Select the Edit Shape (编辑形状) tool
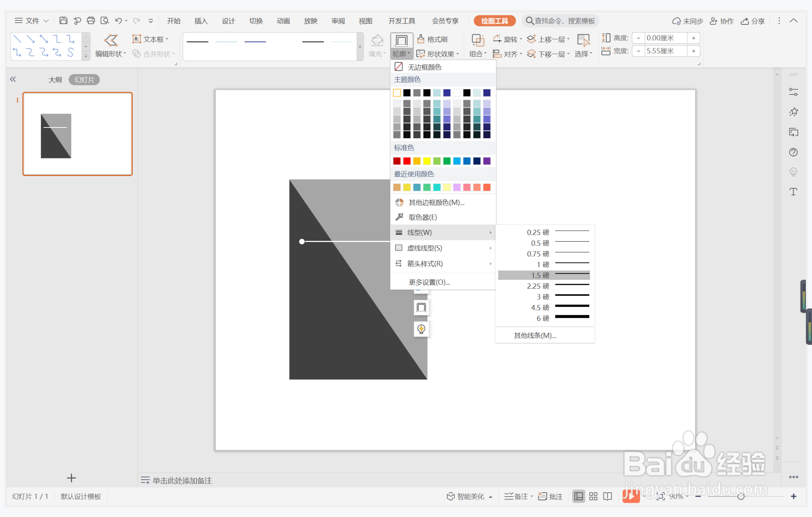812x517 pixels. click(111, 46)
